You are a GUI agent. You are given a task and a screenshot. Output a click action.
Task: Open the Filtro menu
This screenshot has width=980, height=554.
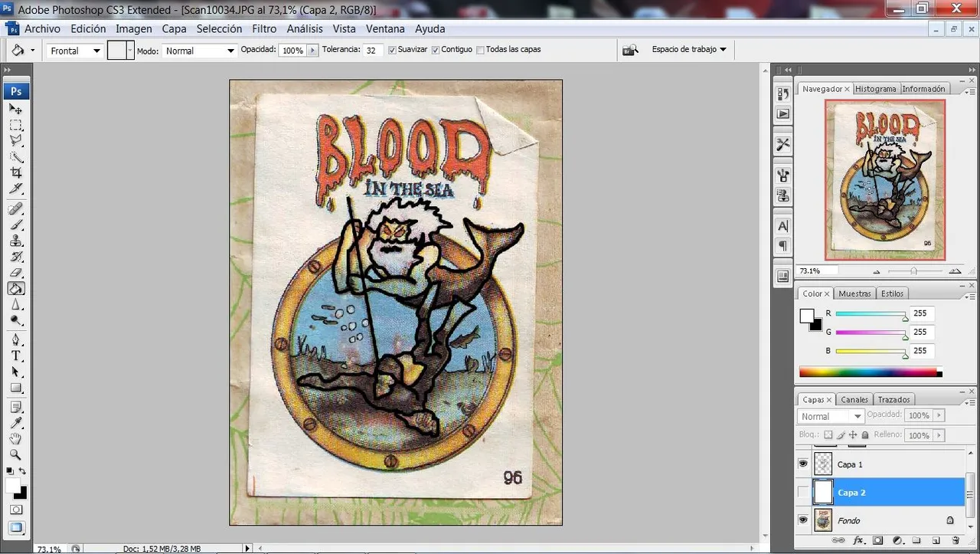[264, 28]
